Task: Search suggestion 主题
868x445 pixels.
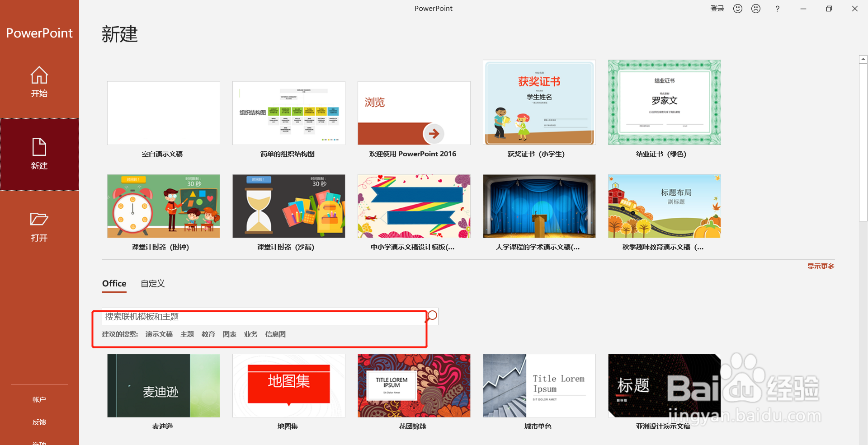Action: click(x=187, y=334)
